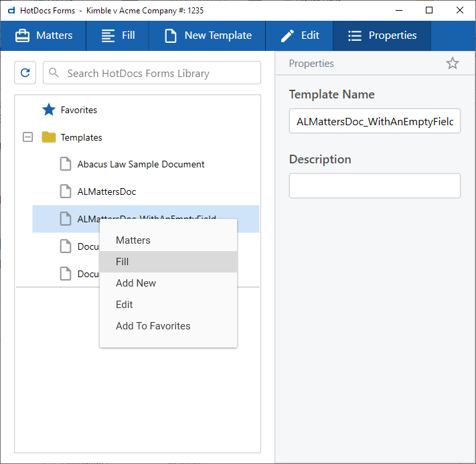Create a New Template from toolbar

click(x=208, y=35)
